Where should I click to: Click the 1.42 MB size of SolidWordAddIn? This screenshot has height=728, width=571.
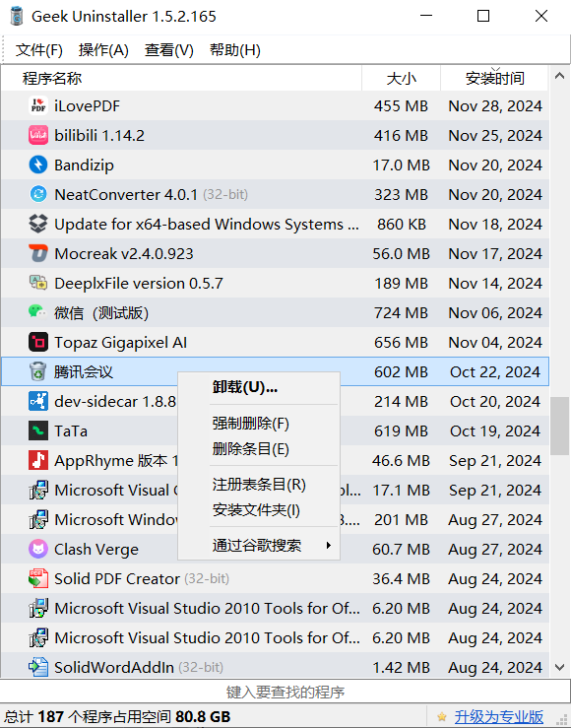pyautogui.click(x=402, y=667)
